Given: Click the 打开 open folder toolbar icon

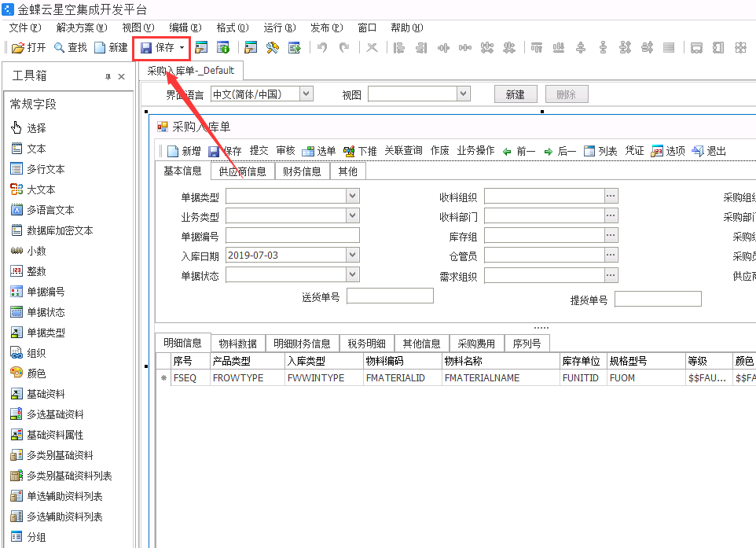Looking at the screenshot, I should [18, 48].
